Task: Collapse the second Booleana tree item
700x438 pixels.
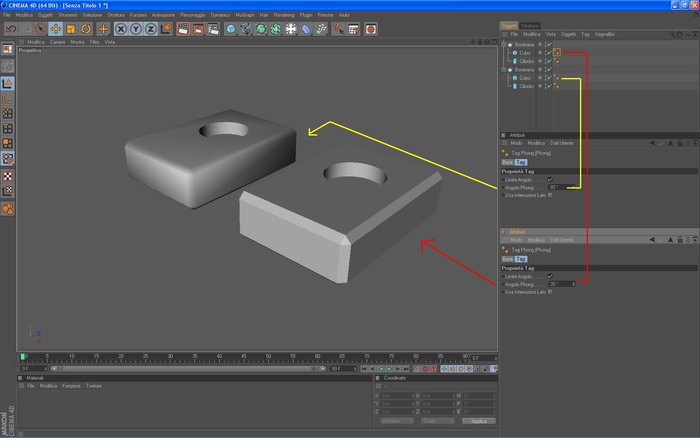Action: (504, 70)
